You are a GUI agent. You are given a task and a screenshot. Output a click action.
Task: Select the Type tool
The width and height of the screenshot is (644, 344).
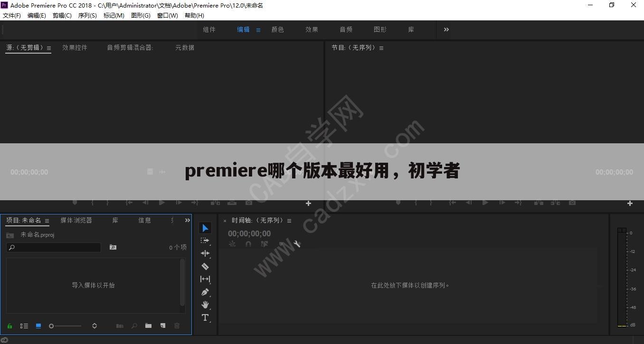tap(205, 317)
